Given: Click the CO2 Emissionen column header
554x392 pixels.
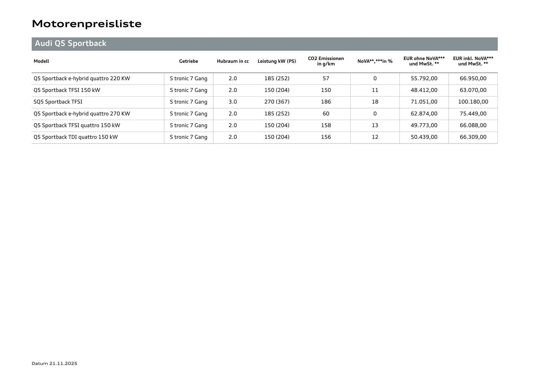Looking at the screenshot, I should point(326,61).
